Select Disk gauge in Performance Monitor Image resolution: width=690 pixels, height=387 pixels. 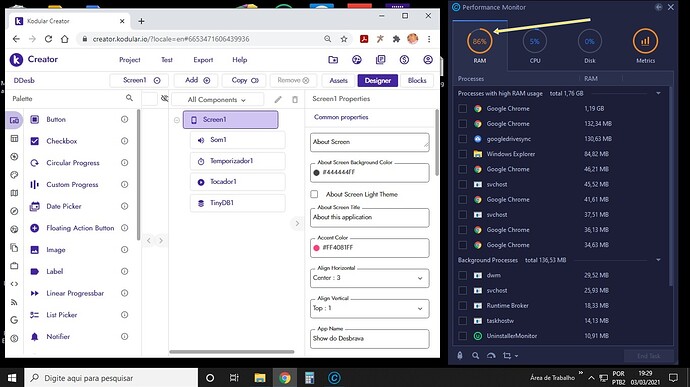coord(590,45)
